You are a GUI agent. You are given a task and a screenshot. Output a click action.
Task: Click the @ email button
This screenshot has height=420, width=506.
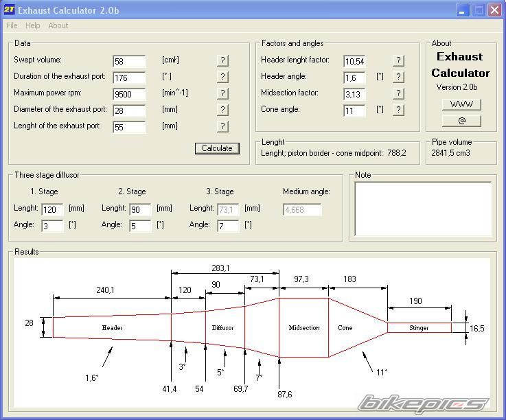click(461, 121)
